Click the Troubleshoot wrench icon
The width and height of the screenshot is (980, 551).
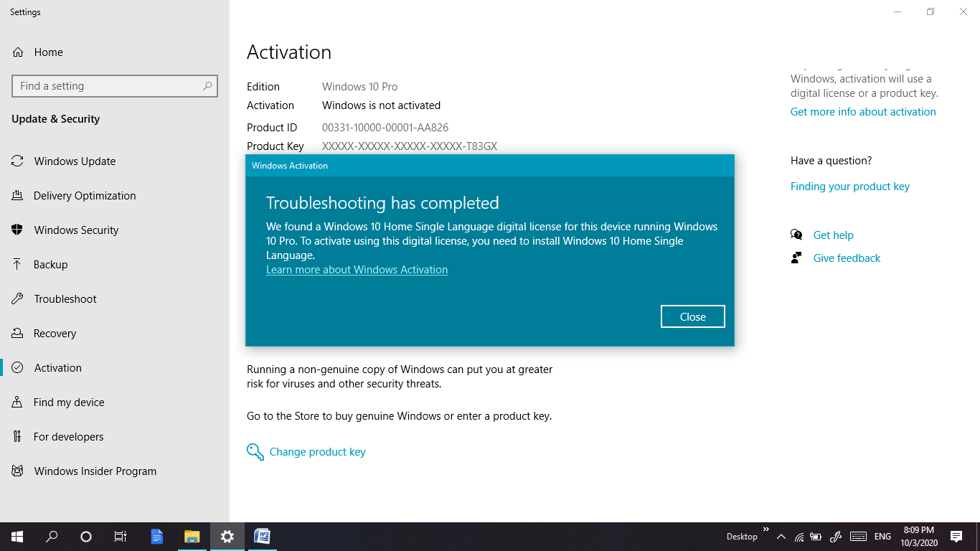tap(17, 299)
